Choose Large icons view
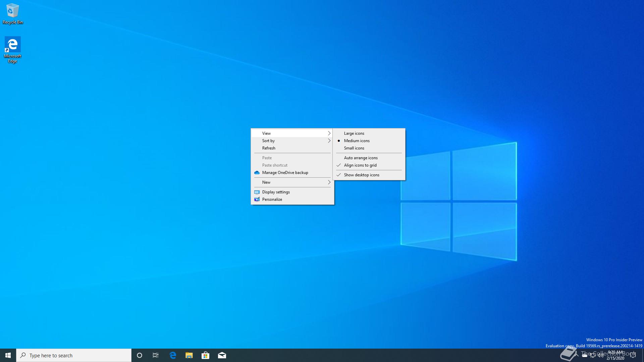644x362 pixels. 354,133
